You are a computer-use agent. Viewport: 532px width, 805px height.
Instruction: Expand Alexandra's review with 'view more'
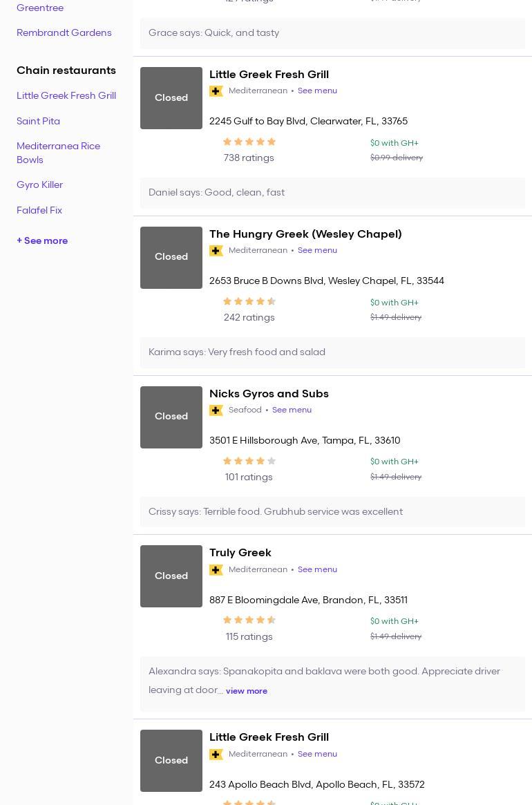pyautogui.click(x=246, y=691)
